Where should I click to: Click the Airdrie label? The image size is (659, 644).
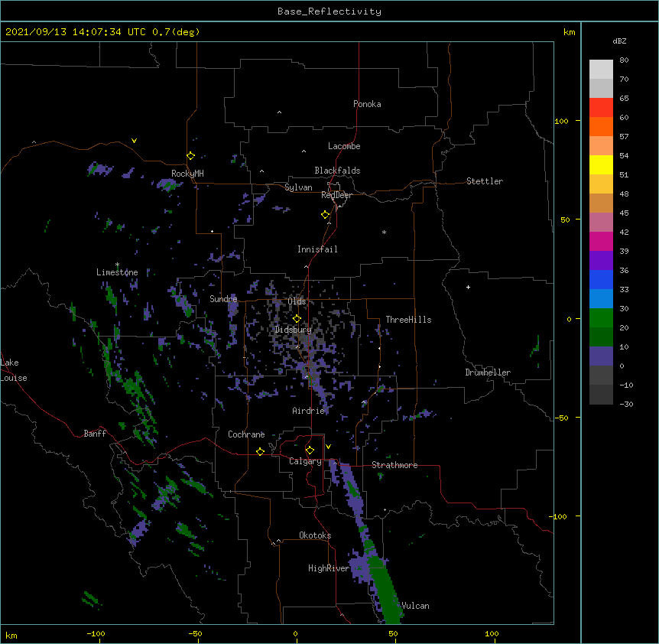pyautogui.click(x=309, y=411)
